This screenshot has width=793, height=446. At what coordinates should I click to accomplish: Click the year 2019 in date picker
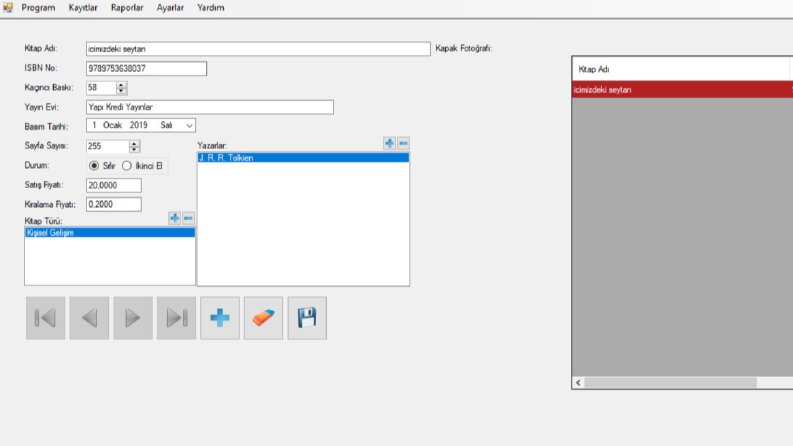[138, 125]
